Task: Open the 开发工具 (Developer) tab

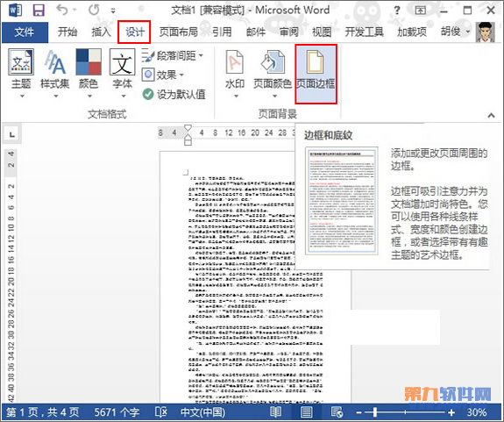Action: point(364,32)
